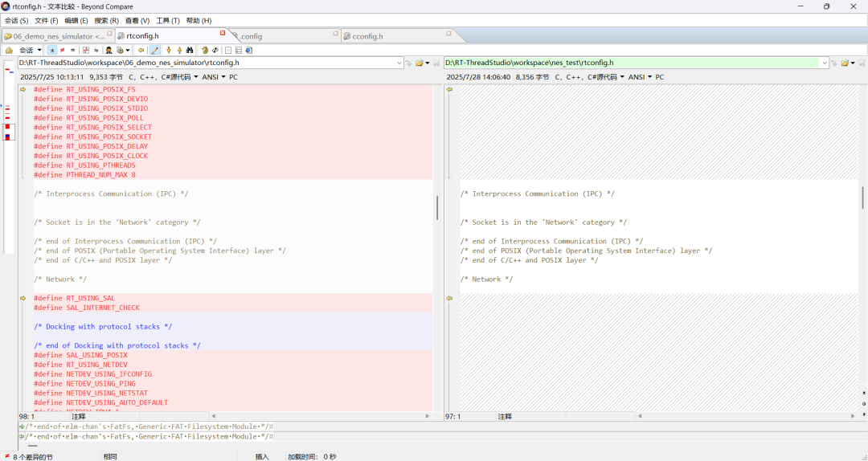
Task: Jump to previous difference with the up arrow
Action: pyautogui.click(x=179, y=50)
